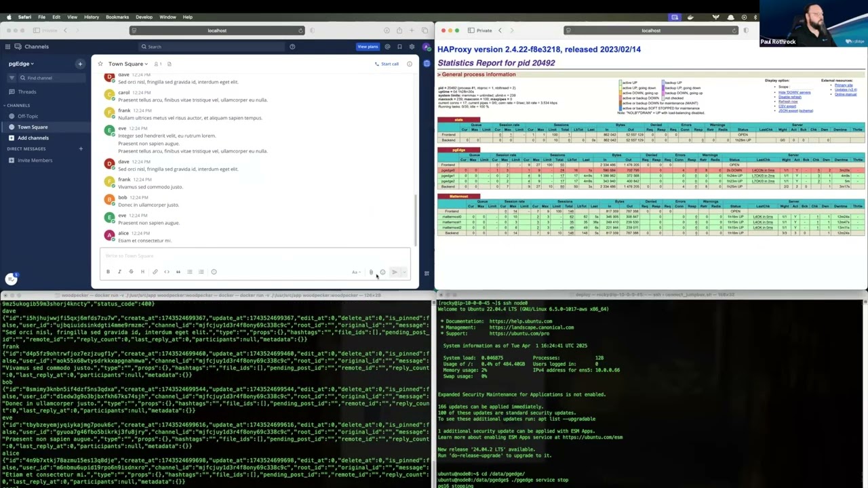Click the Safari menu in the menu bar
The width and height of the screenshot is (868, 488).
pos(24,17)
